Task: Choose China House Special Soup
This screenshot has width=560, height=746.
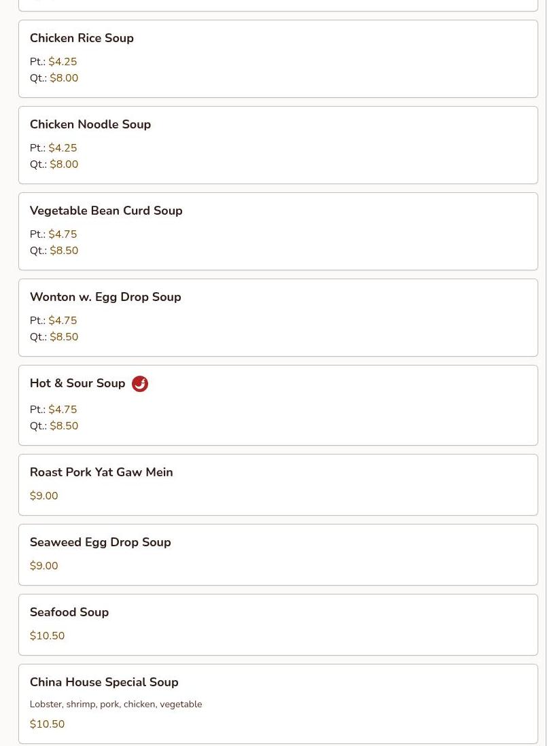Action: 278,704
